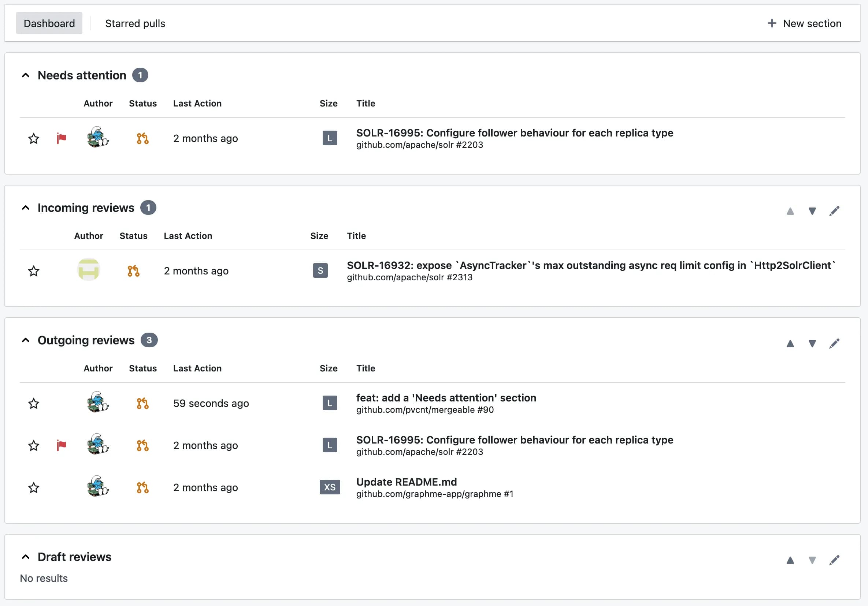Star the Update README.md pull request
Viewport: 868px width, 606px height.
pyautogui.click(x=34, y=488)
